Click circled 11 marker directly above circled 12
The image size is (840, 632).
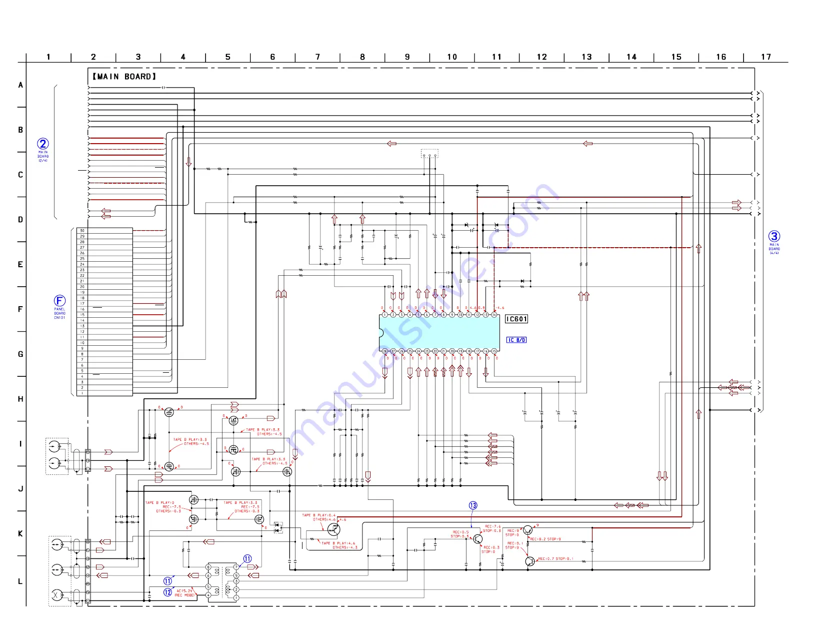pos(168,581)
